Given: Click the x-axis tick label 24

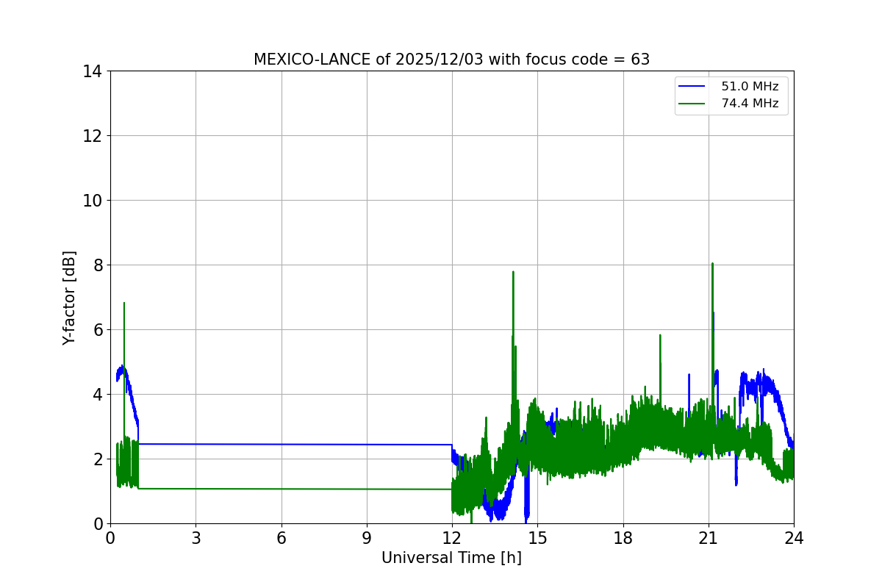Looking at the screenshot, I should [x=794, y=538].
